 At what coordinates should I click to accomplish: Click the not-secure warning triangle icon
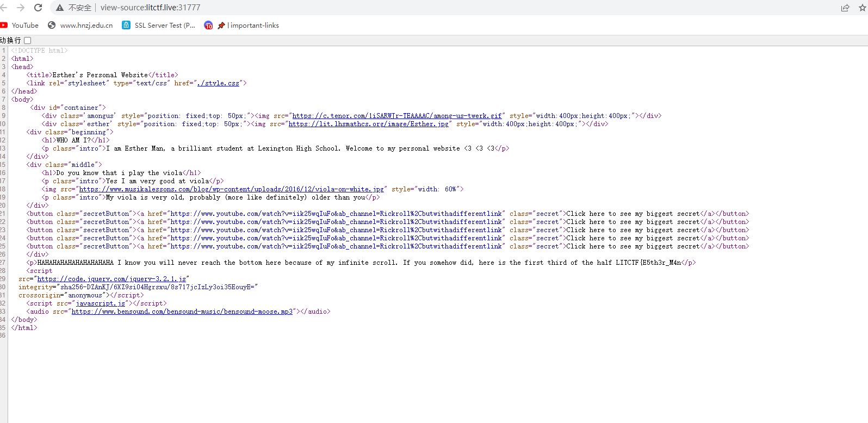coord(60,8)
